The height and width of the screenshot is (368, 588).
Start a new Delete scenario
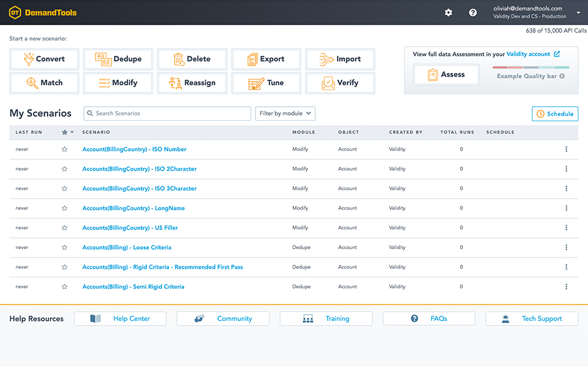[192, 59]
